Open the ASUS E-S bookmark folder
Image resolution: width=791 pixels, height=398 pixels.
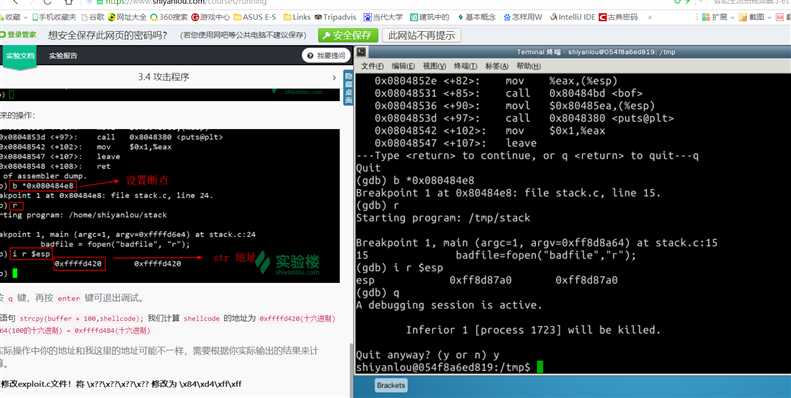tap(255, 17)
